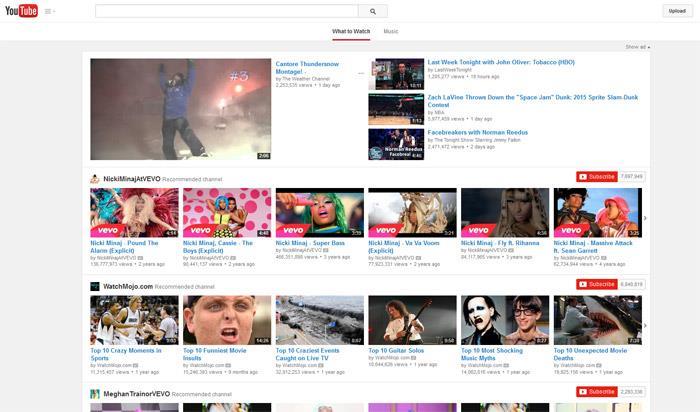
Task: Open Nicki Minaj Massive Attack title link
Action: click(x=593, y=247)
